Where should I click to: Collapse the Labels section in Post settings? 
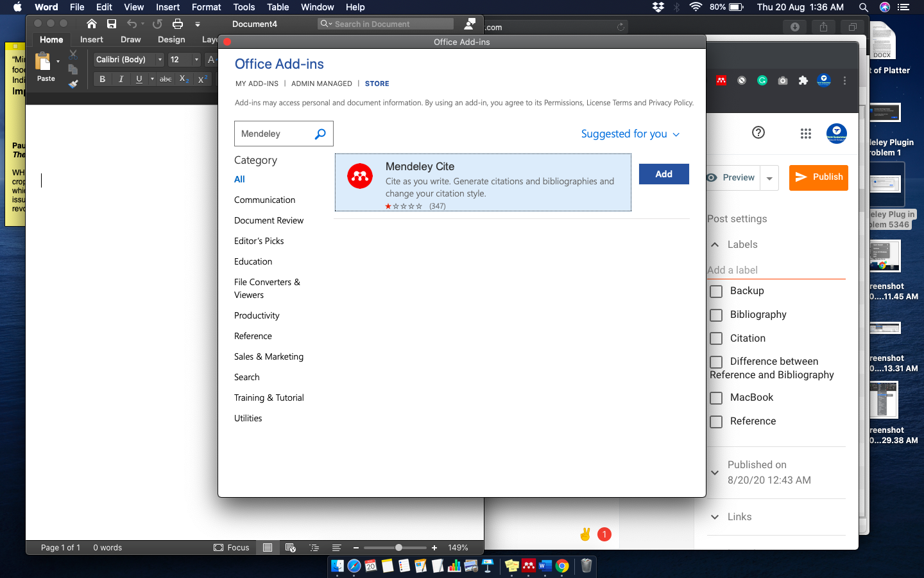pyautogui.click(x=715, y=245)
